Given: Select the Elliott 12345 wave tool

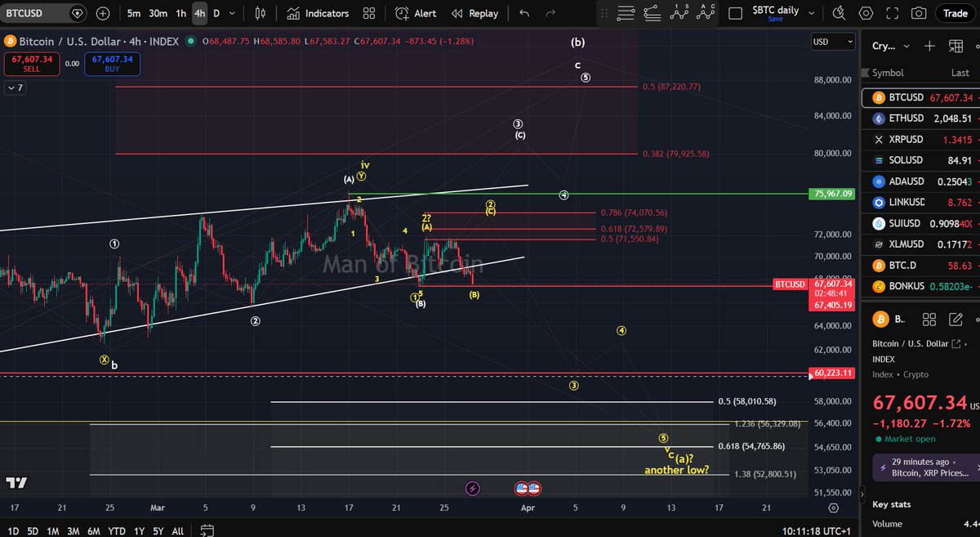Looking at the screenshot, I should click(x=679, y=14).
